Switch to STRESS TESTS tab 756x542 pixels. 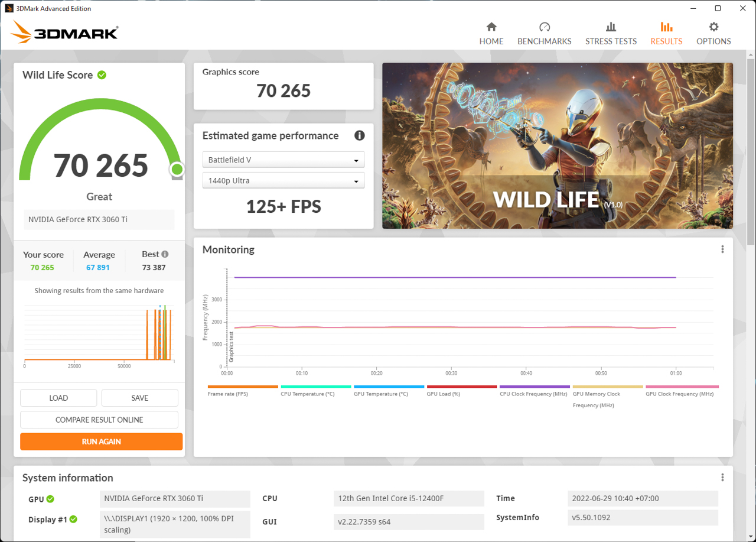point(611,34)
